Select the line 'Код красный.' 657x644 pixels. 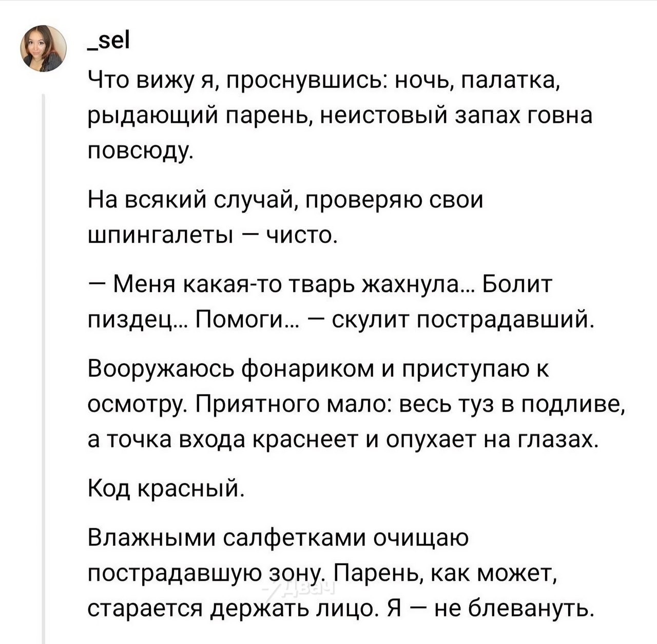164,488
